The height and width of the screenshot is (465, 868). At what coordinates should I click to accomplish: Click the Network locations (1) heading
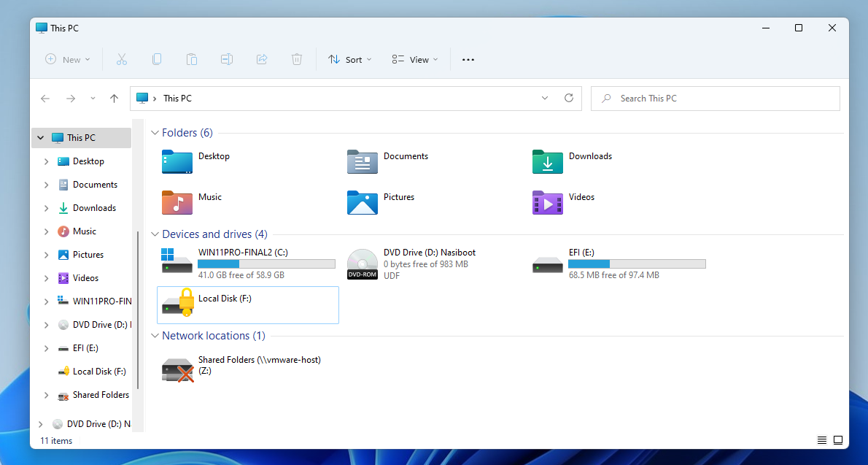[x=214, y=335]
